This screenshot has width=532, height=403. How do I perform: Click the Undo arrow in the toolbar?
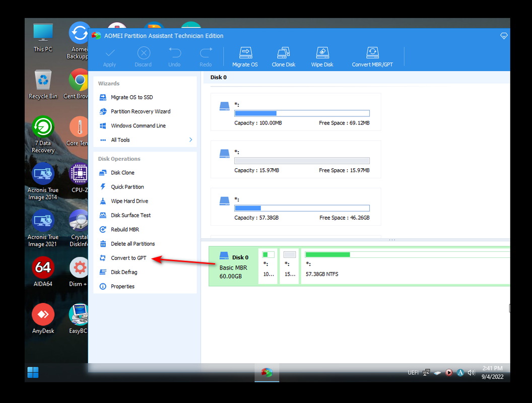point(174,56)
